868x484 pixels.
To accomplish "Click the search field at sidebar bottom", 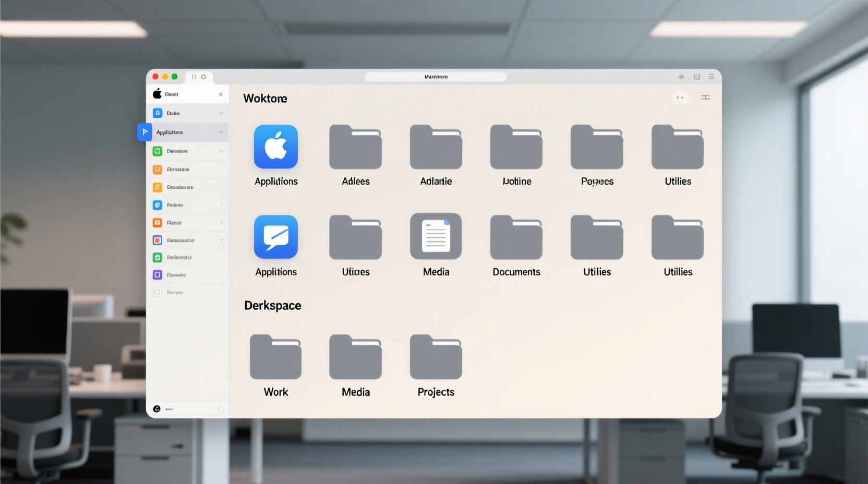I will (187, 409).
